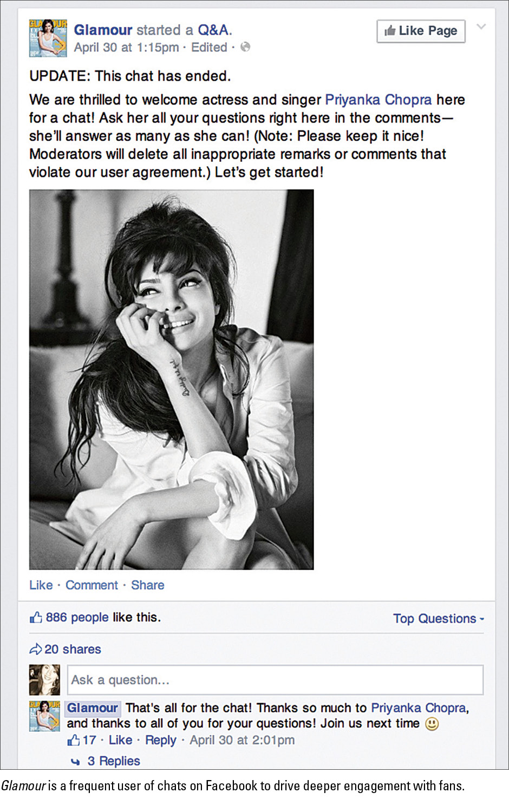Click Reply on the Glamour comment
Image resolution: width=509 pixels, height=812 pixels.
[161, 740]
